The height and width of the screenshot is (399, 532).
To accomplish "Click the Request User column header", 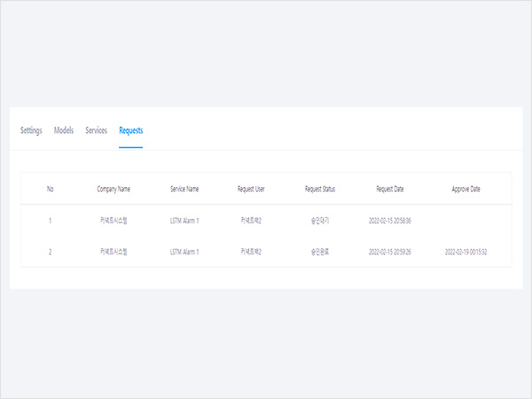I will [x=251, y=189].
